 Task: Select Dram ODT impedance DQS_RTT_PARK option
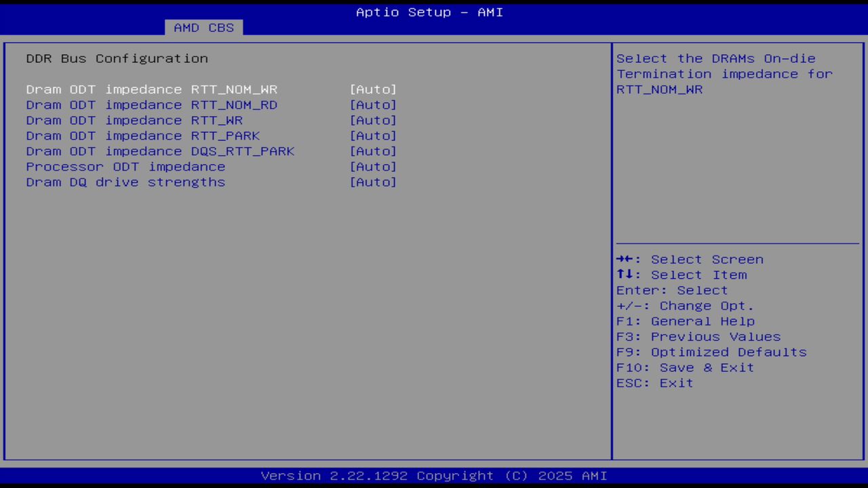(161, 152)
